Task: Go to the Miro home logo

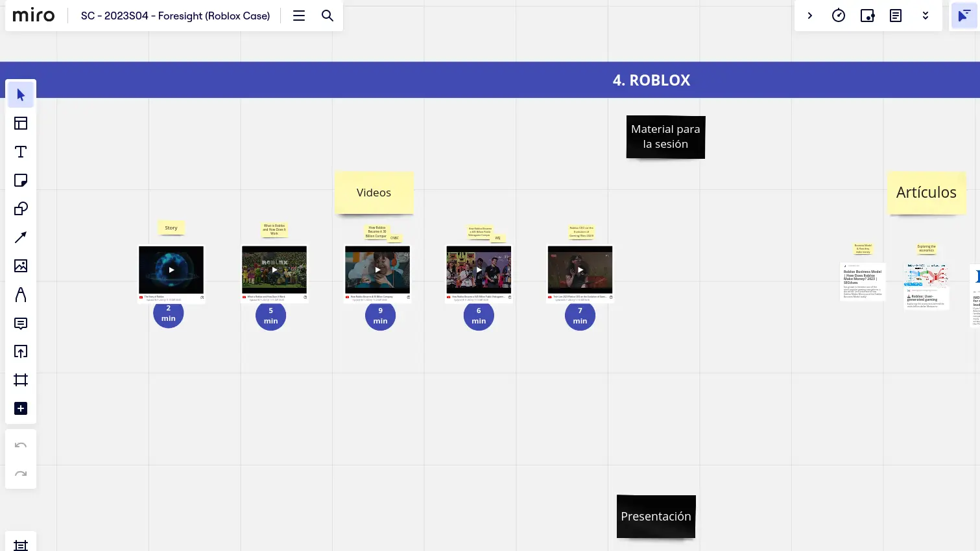Action: (34, 15)
